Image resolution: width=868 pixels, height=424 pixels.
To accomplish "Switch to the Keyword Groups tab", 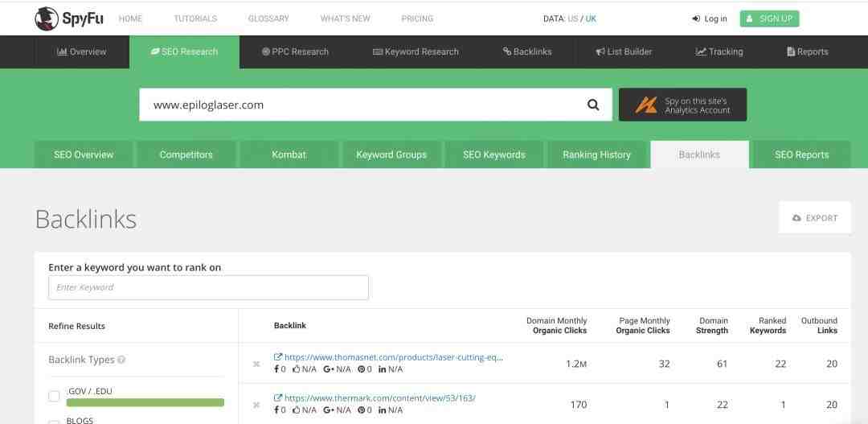I will click(x=391, y=154).
